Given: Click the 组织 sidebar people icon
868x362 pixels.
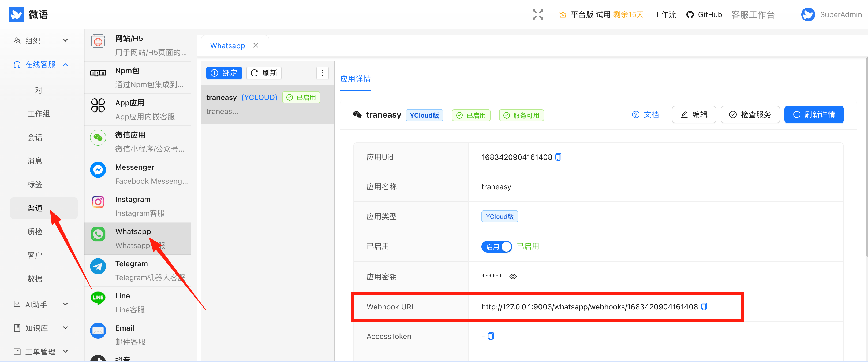Looking at the screenshot, I should click(x=17, y=41).
